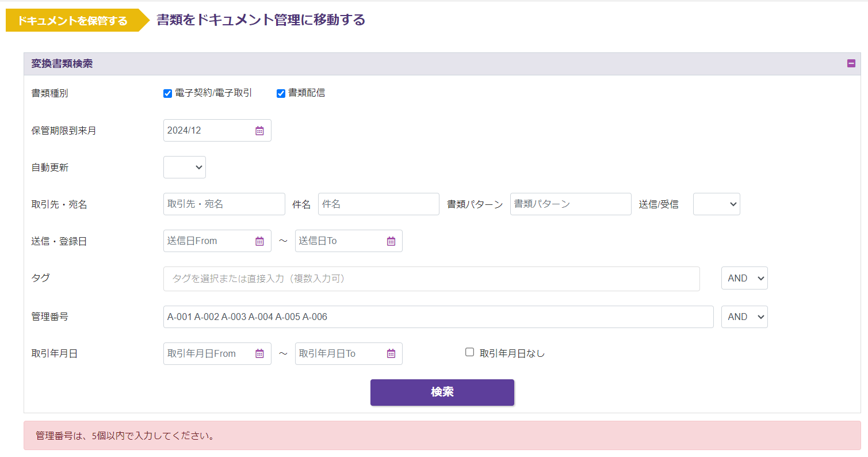Open the AND dropdown next to タグ
868x457 pixels.
(744, 279)
